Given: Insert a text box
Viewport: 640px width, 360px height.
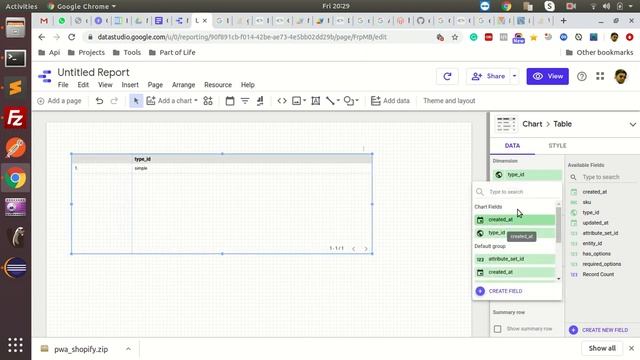Looking at the screenshot, I should 316,101.
